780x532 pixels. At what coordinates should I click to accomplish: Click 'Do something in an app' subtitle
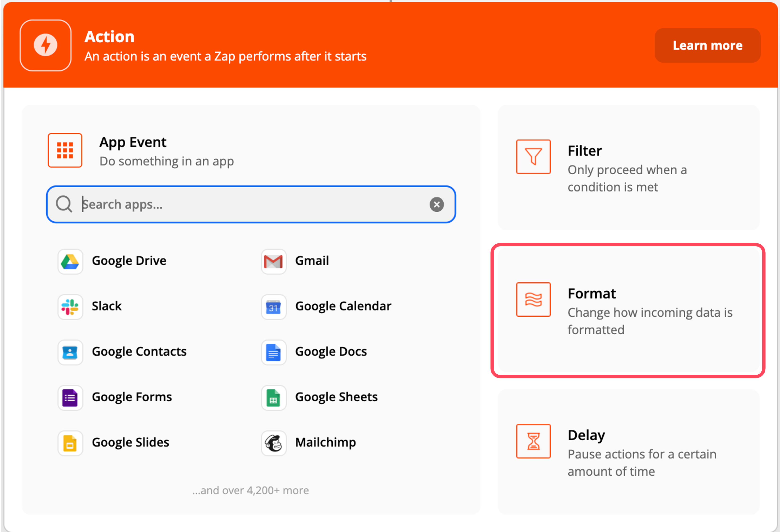point(167,161)
